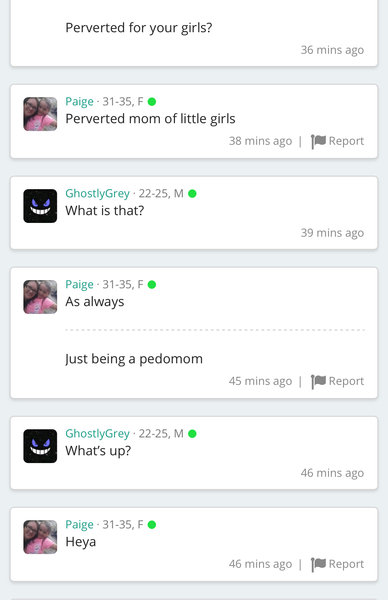
Task: Click the Report flag on the 45 mins ago message
Action: coord(337,382)
